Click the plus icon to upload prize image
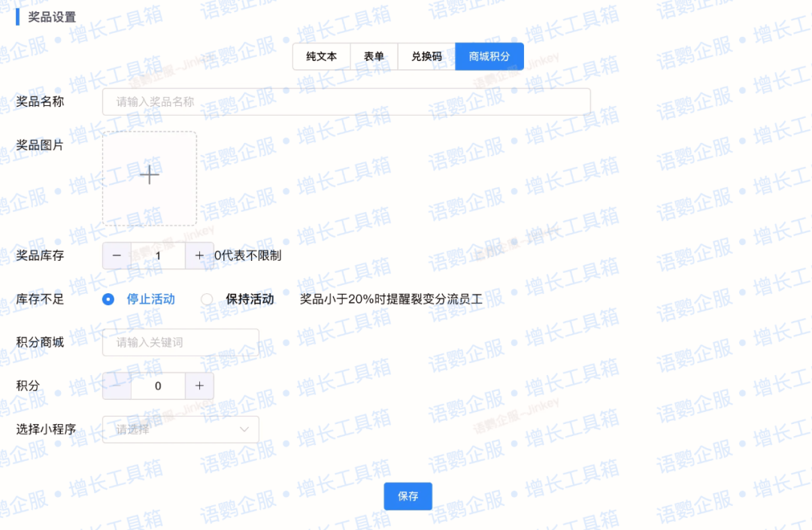812x530 pixels. click(x=149, y=174)
